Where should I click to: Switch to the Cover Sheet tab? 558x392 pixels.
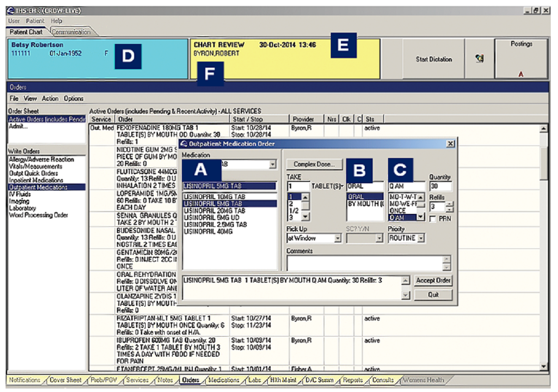click(x=65, y=380)
